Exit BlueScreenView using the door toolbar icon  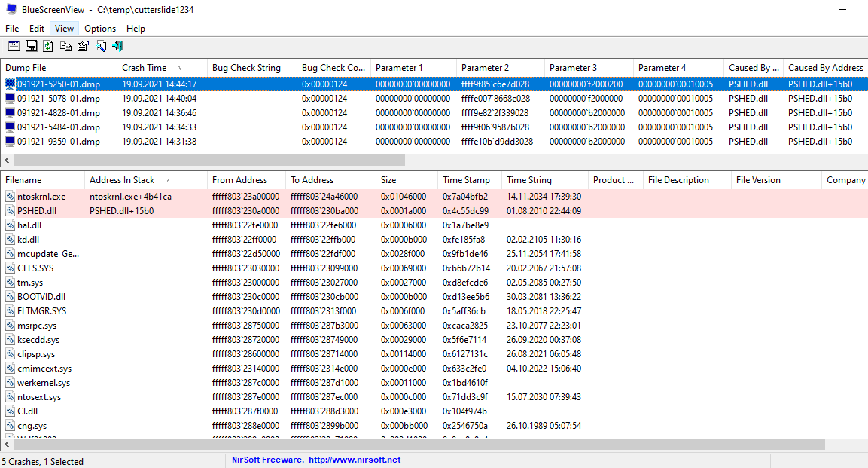117,46
